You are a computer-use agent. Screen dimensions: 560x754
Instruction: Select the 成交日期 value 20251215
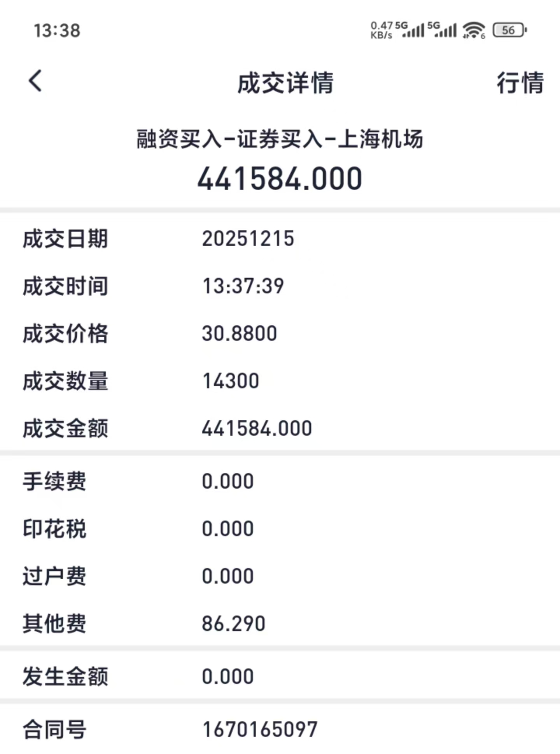click(248, 238)
